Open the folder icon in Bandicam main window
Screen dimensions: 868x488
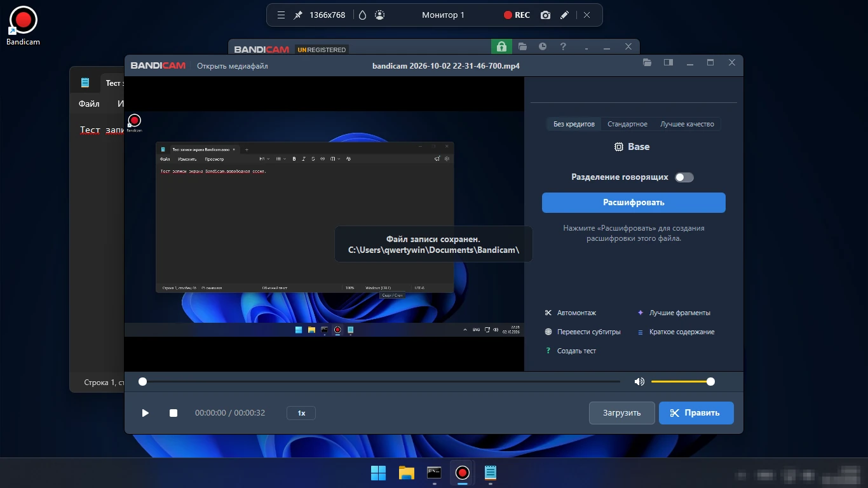coord(522,46)
